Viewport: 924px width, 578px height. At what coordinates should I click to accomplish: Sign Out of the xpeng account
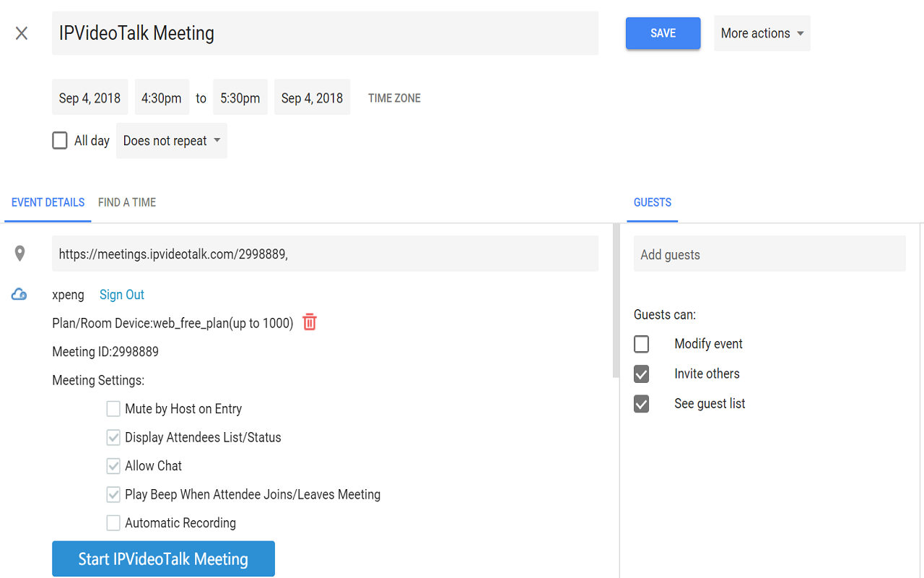click(x=121, y=294)
